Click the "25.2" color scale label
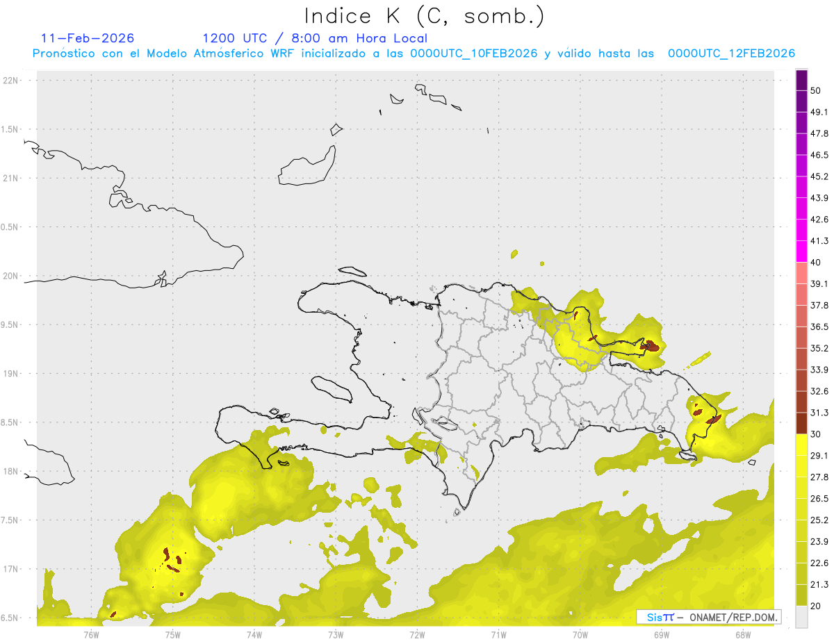The image size is (834, 644). click(x=820, y=520)
